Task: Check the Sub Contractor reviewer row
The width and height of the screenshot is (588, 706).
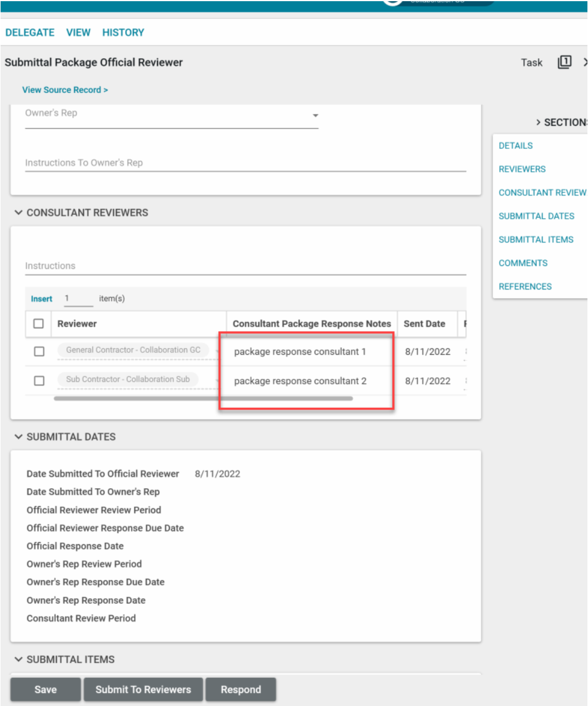Action: coord(39,381)
